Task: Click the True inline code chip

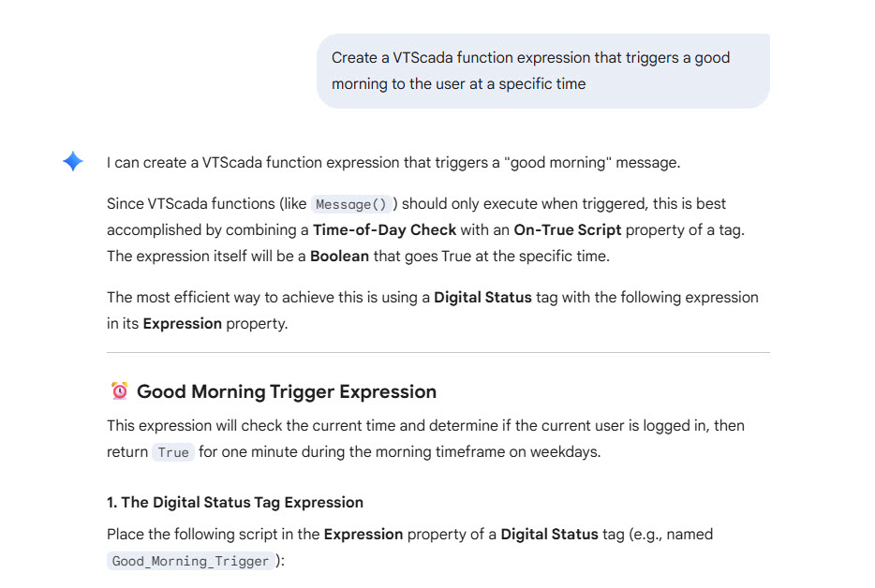Action: 173,452
